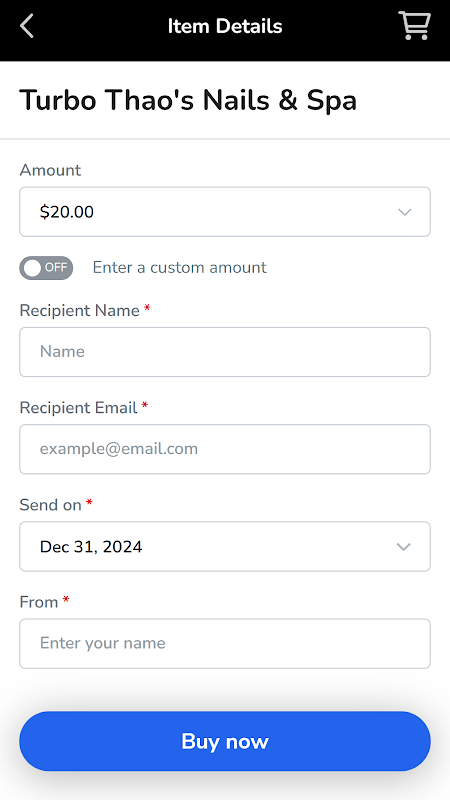Screen dimensions: 450x800
Task: Open the shopping cart icon
Action: tap(414, 26)
